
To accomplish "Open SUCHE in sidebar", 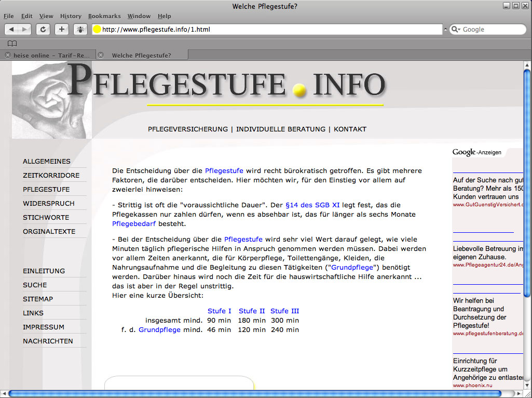I will pos(35,285).
